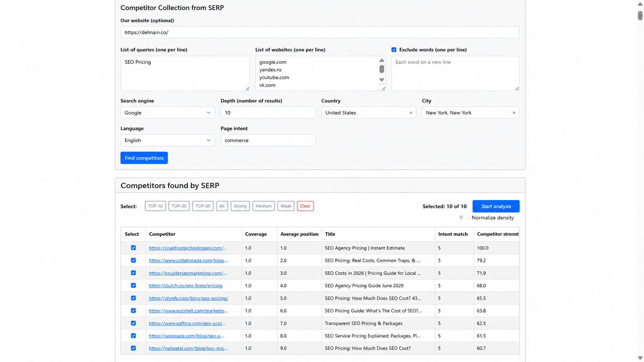Open the clutch.co seo-firms pricing link
The width and height of the screenshot is (644, 362).
tap(186, 285)
